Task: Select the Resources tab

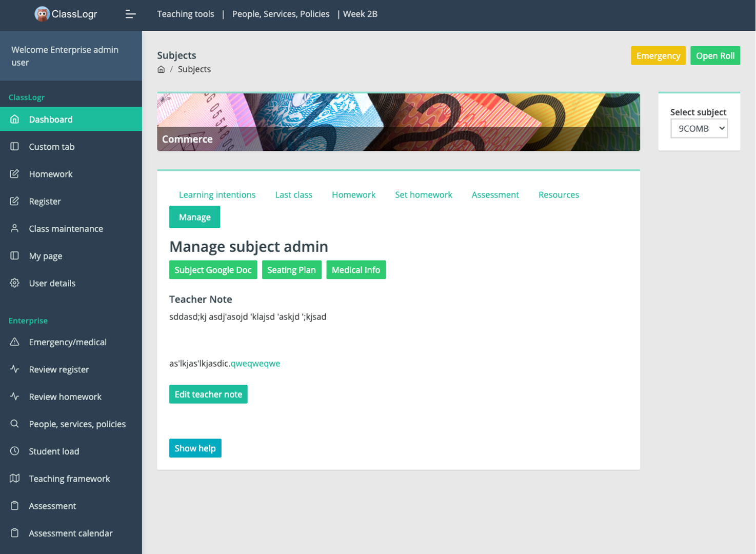Action: click(x=559, y=195)
